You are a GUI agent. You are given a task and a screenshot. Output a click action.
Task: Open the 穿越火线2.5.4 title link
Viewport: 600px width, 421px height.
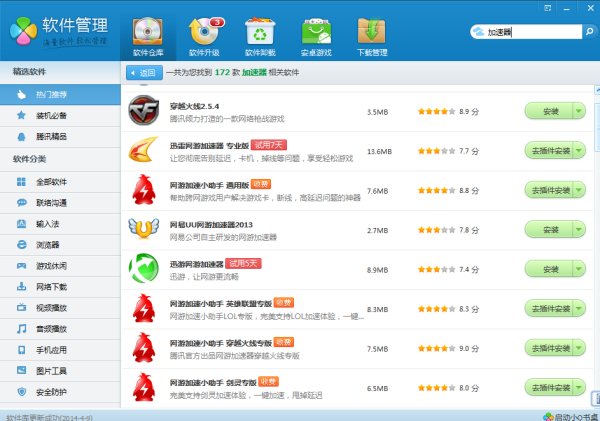coord(194,106)
